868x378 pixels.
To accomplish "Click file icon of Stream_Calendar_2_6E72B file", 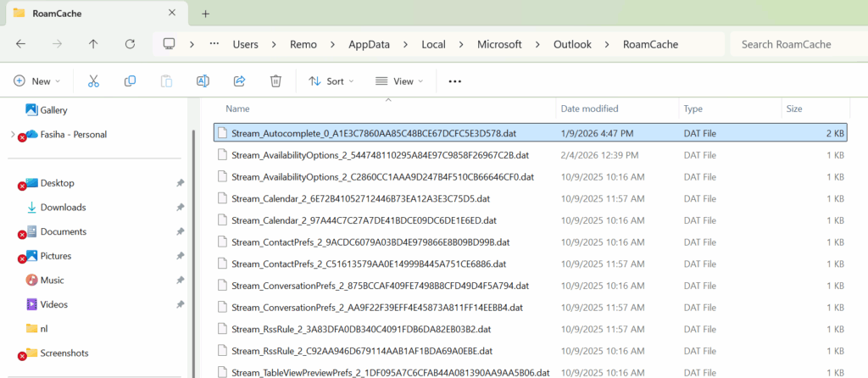I will pos(223,198).
